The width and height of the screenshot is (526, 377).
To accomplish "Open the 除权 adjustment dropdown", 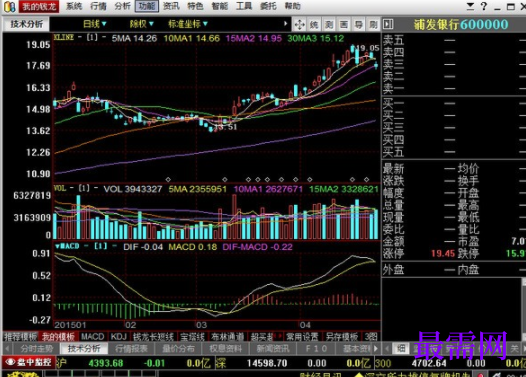I will 142,24.
